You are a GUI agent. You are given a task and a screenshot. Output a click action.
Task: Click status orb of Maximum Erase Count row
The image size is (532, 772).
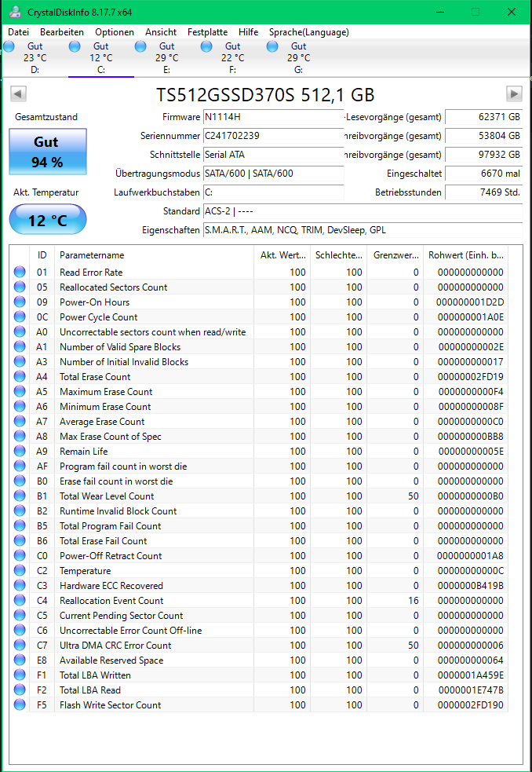[x=20, y=391]
